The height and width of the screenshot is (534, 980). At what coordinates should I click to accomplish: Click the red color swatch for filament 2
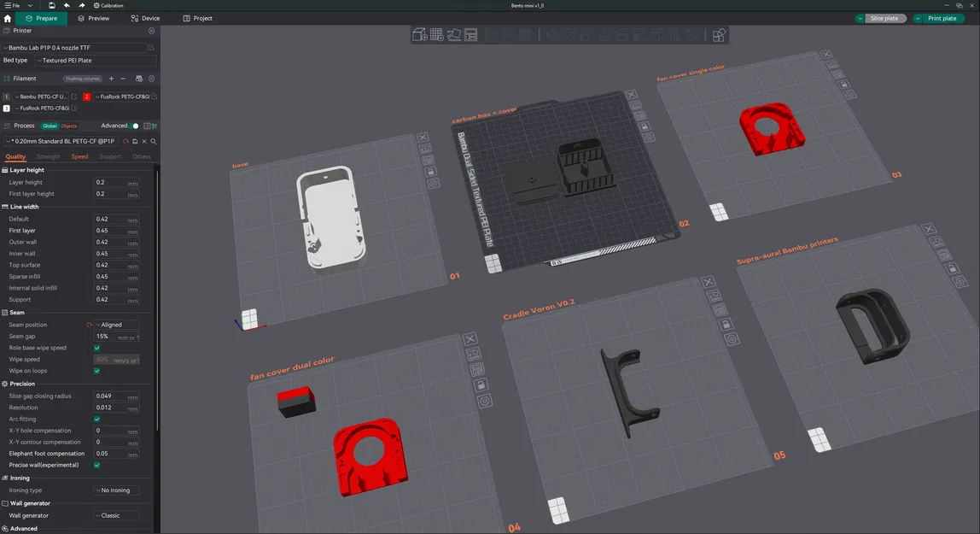[x=87, y=97]
